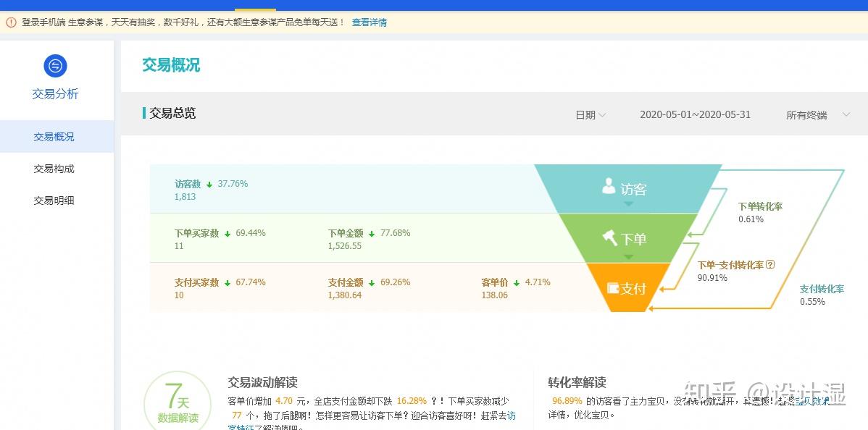Click the 支付转化率 label

pos(822,289)
